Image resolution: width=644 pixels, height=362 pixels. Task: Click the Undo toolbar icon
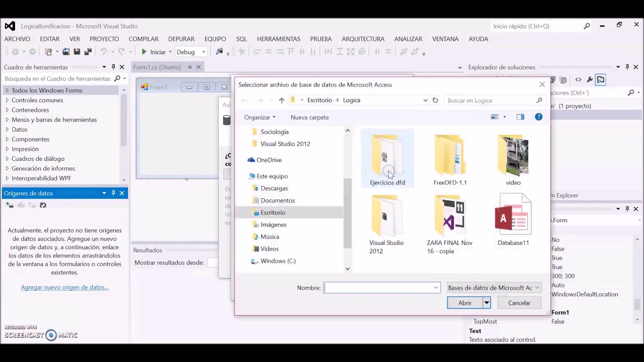click(x=104, y=52)
